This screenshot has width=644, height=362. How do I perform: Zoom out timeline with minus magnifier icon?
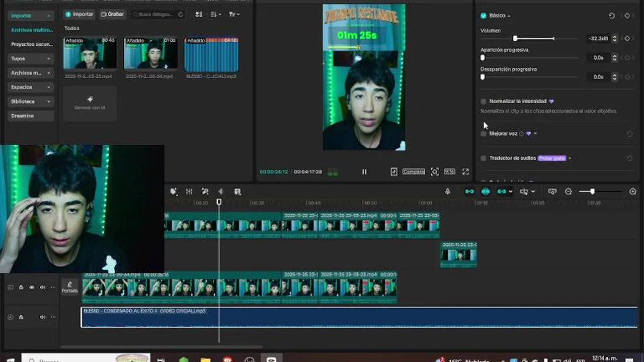tap(569, 192)
